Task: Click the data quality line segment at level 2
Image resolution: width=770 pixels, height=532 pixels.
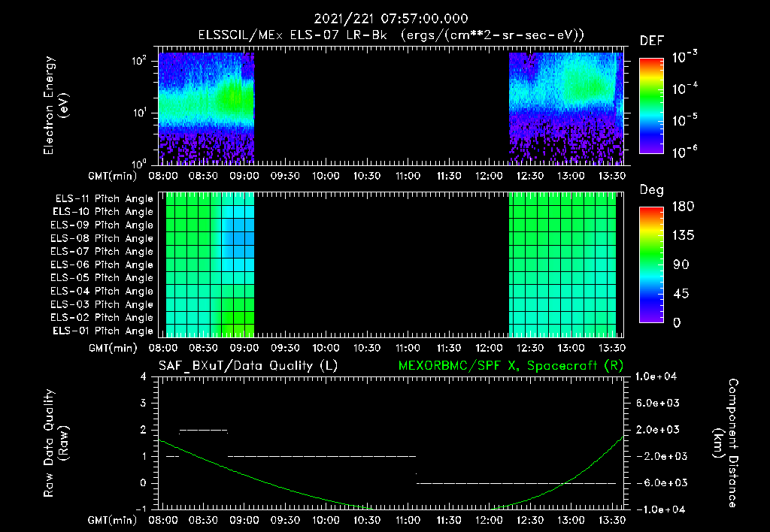Action: 204,431
